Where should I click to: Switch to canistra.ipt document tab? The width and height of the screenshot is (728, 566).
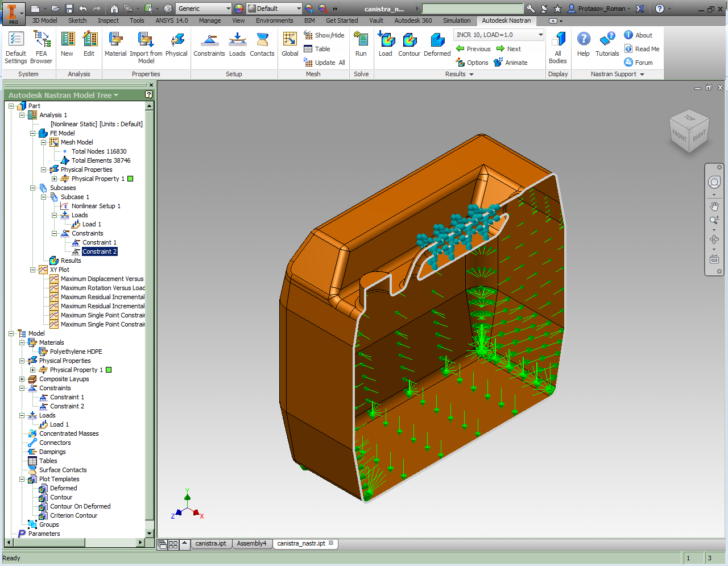[211, 543]
